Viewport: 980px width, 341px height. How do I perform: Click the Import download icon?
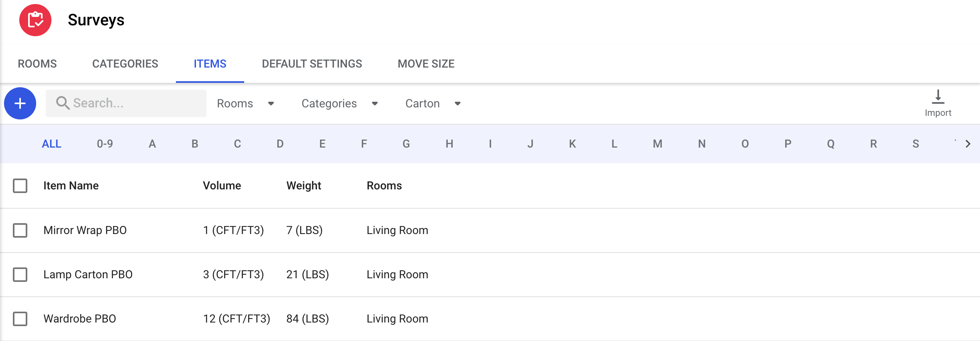tap(938, 97)
